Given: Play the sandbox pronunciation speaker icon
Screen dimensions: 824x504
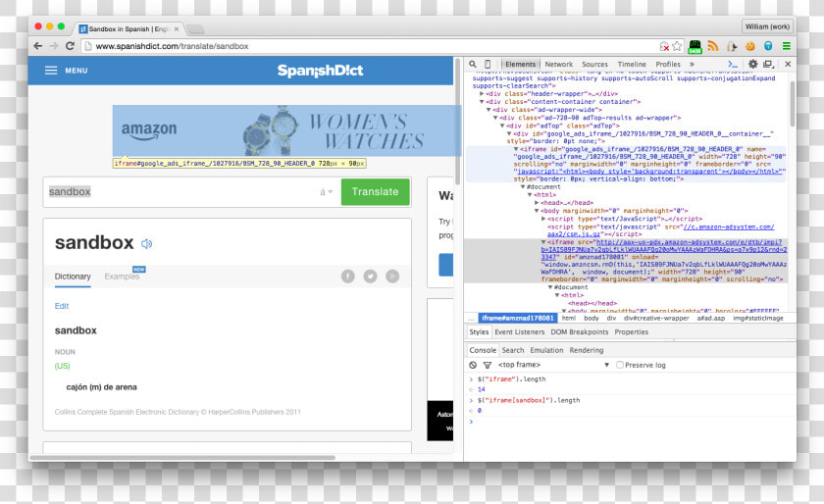Looking at the screenshot, I should [x=146, y=243].
